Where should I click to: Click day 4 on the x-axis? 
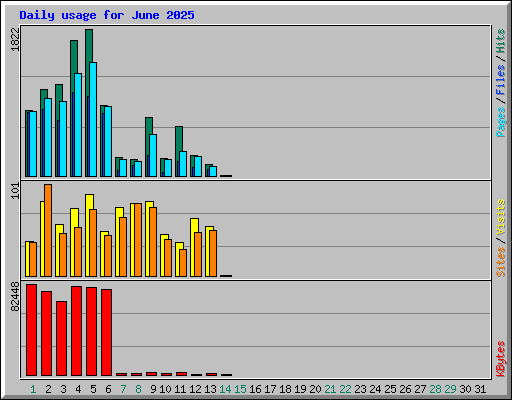[78, 389]
